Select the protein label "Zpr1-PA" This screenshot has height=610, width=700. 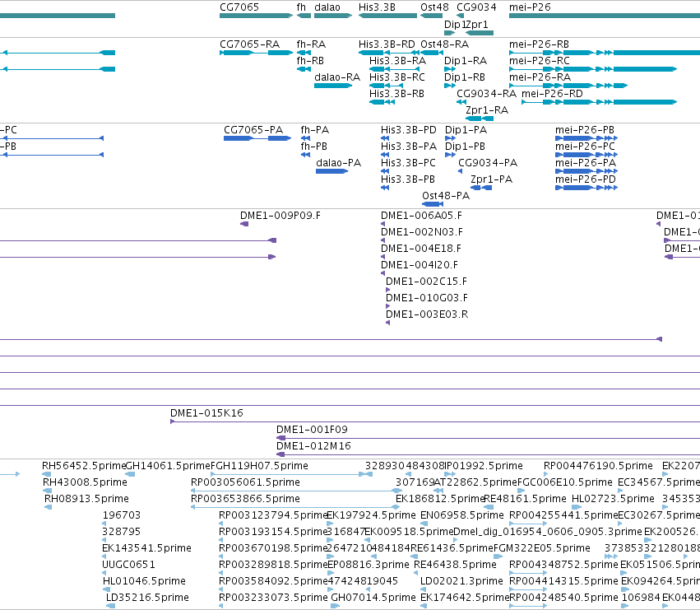pos(492,179)
